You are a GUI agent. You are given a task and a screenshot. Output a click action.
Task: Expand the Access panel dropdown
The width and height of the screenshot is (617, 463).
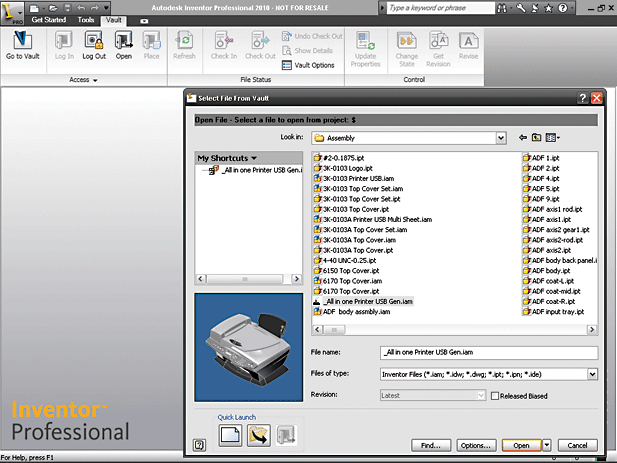point(95,80)
